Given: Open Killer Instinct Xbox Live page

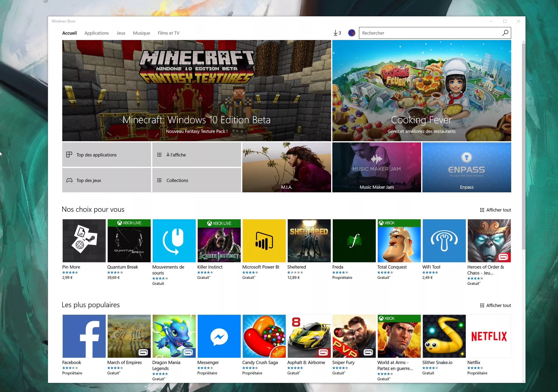Looking at the screenshot, I should 219,240.
